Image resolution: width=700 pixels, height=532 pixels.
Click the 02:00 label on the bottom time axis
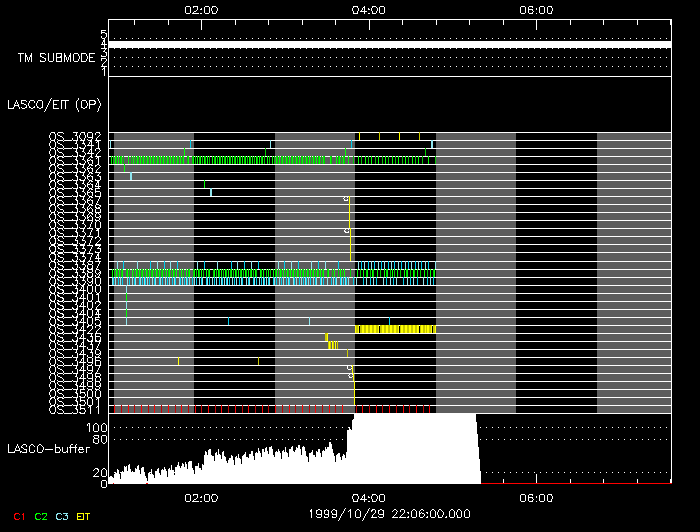point(201,498)
